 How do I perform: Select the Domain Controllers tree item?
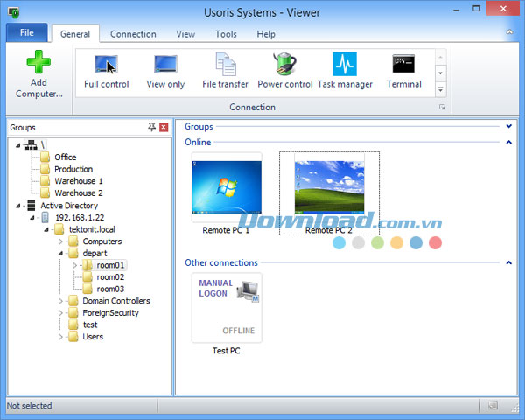pos(116,301)
